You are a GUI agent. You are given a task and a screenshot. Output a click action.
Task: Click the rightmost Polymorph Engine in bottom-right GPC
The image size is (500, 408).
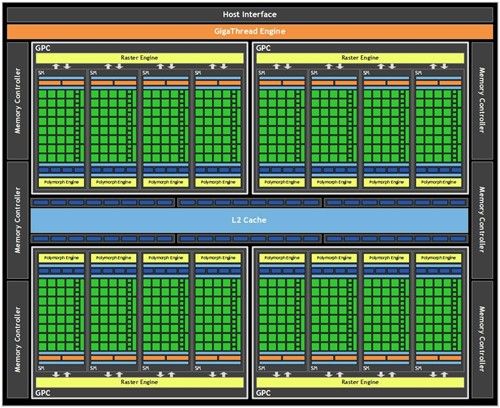439,258
